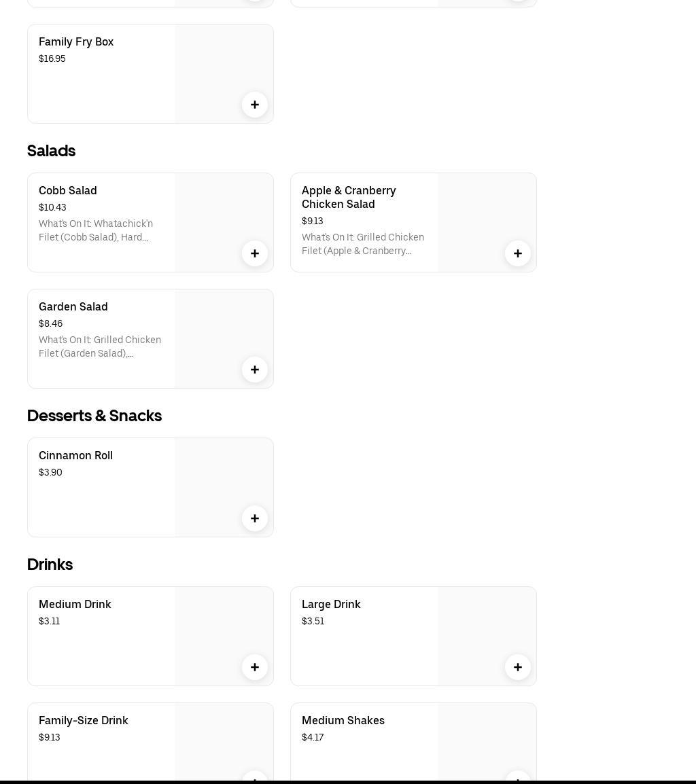Click the Garden Salad item name
Image resolution: width=696 pixels, height=784 pixels.
pos(73,307)
